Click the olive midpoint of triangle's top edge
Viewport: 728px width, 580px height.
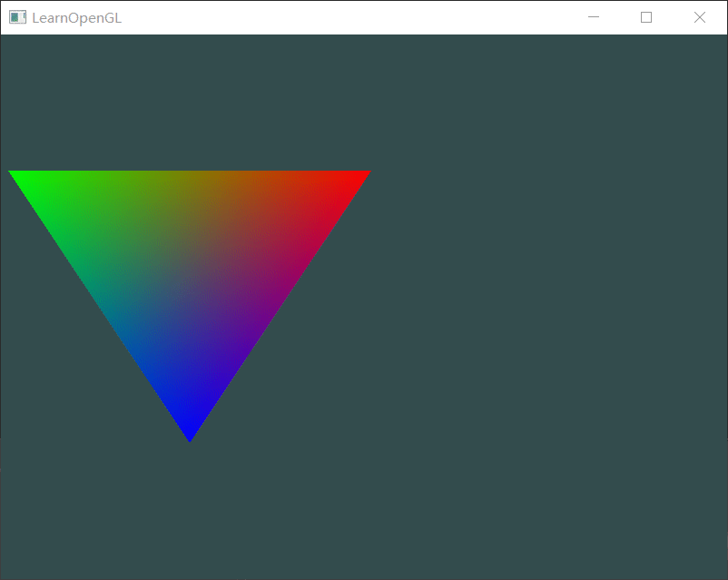click(x=190, y=174)
